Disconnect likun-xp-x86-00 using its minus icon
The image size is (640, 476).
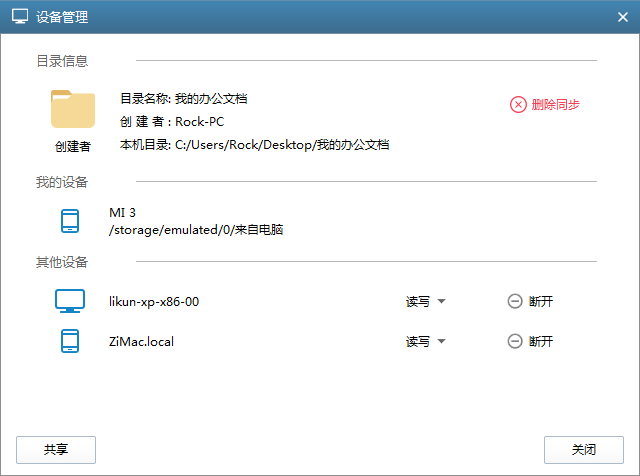(515, 301)
